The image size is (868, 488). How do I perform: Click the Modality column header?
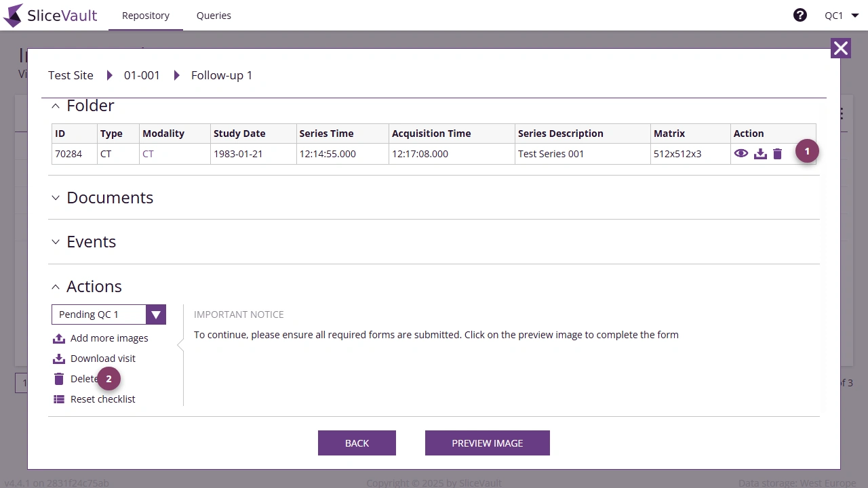coord(175,134)
